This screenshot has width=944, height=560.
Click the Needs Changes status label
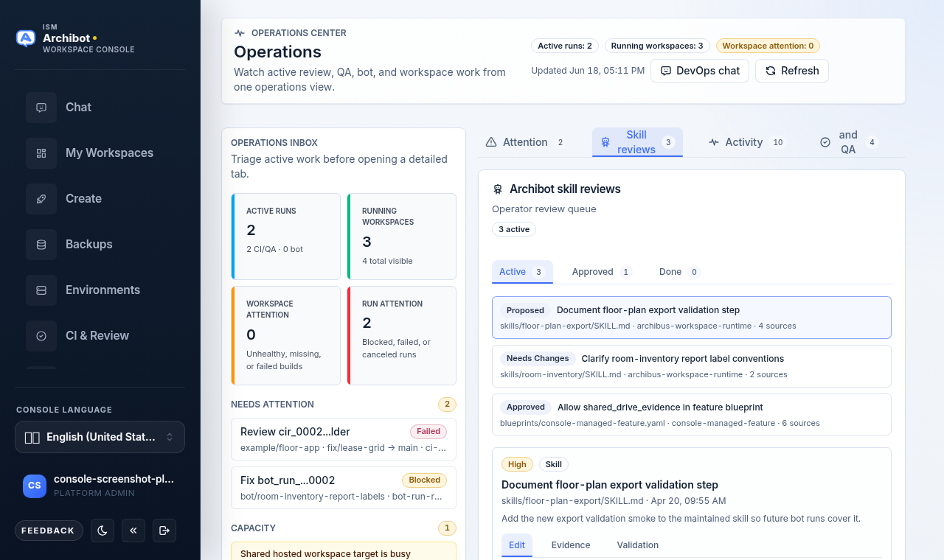coord(538,359)
